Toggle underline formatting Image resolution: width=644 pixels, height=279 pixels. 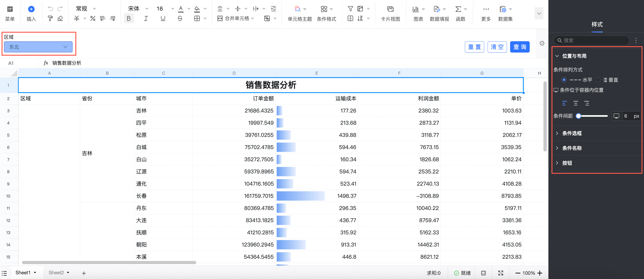click(163, 18)
